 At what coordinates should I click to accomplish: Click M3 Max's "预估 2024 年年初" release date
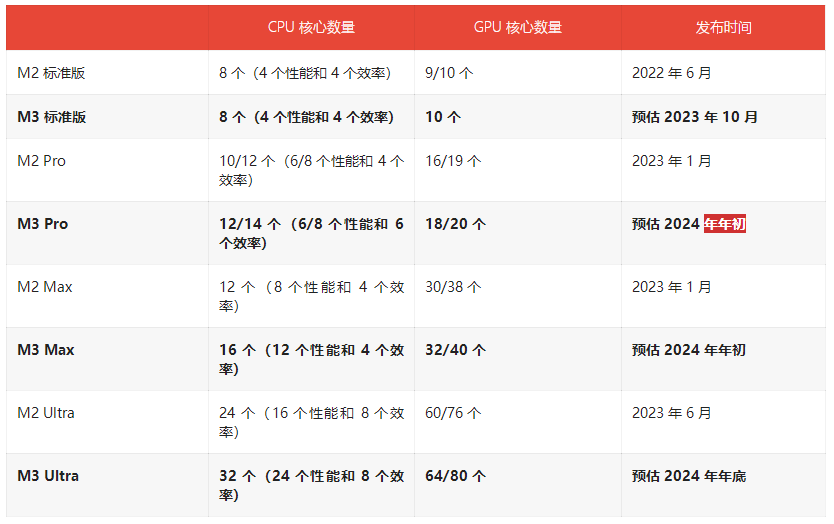[x=689, y=350]
